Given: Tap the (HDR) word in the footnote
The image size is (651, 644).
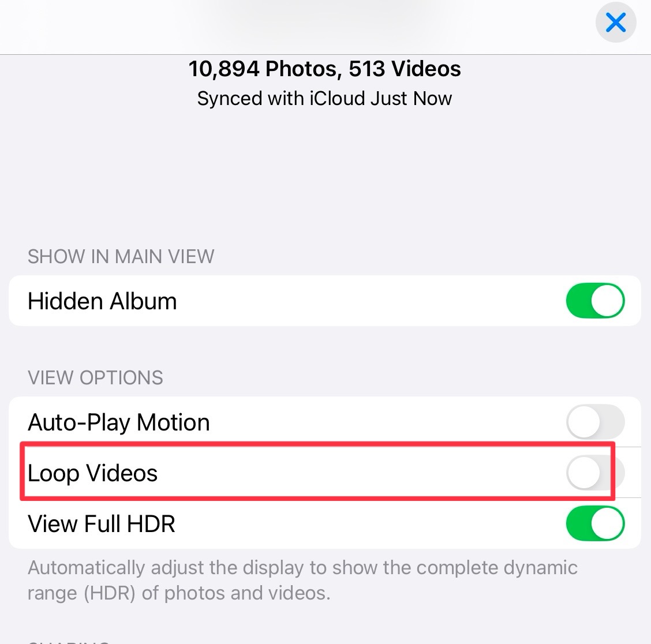Looking at the screenshot, I should pyautogui.click(x=110, y=593).
